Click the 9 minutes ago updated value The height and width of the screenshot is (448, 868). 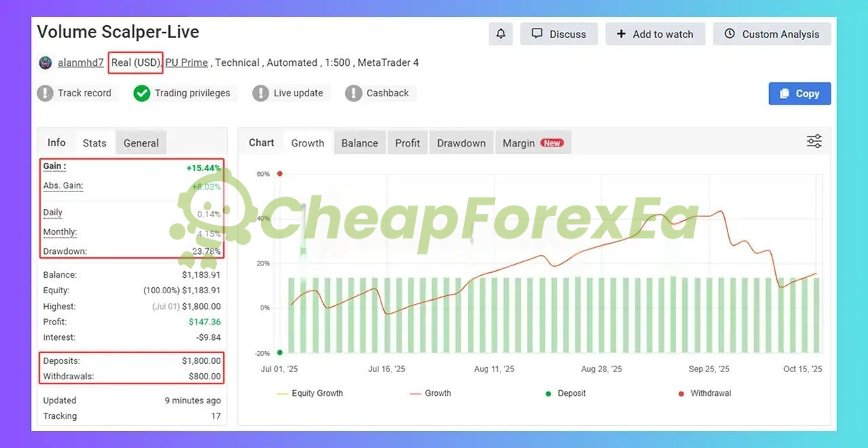(x=193, y=400)
